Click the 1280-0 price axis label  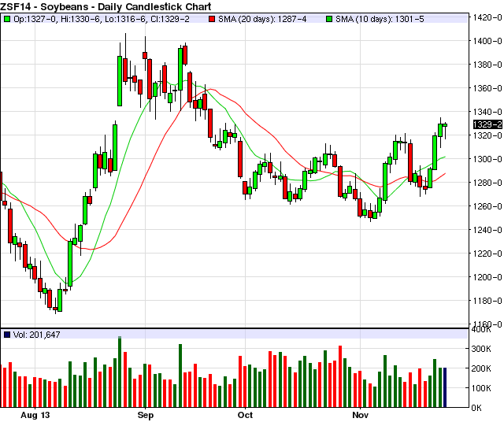[x=487, y=183]
